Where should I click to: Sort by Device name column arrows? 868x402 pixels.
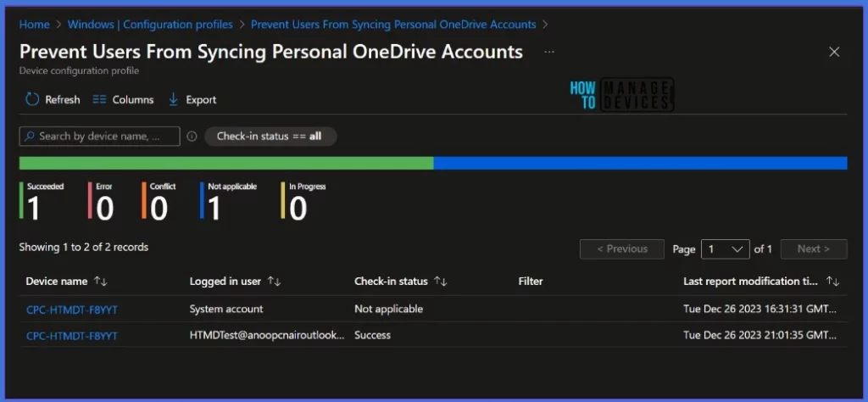tap(100, 282)
